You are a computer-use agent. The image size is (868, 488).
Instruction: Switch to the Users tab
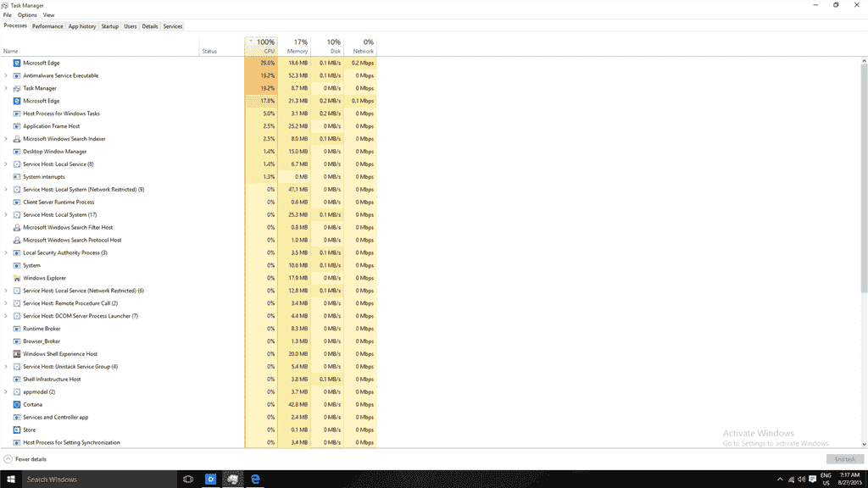coord(130,26)
